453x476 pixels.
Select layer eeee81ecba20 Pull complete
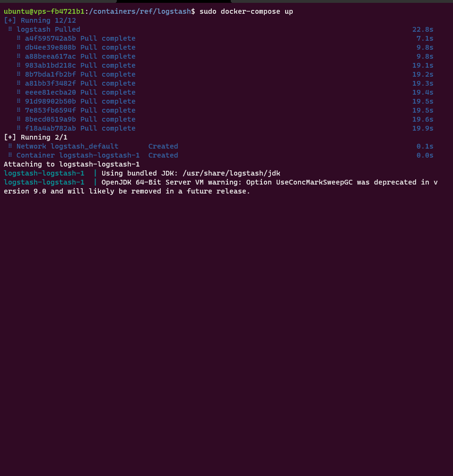tap(80, 92)
